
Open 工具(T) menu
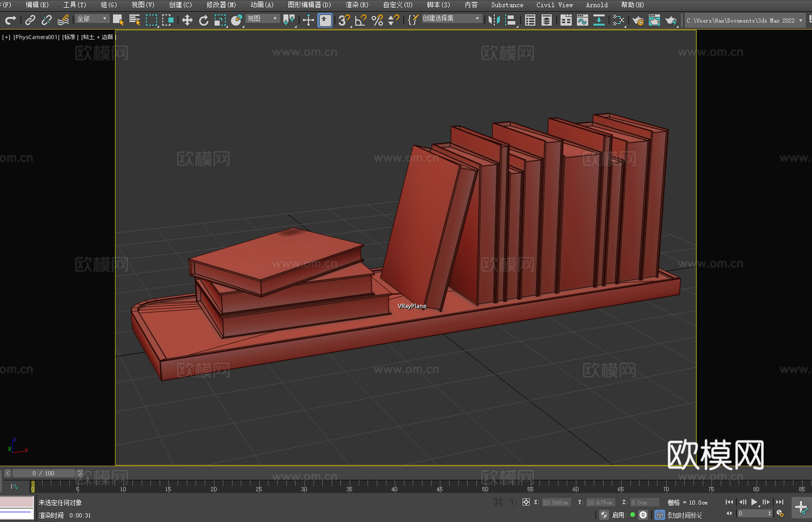tap(74, 5)
